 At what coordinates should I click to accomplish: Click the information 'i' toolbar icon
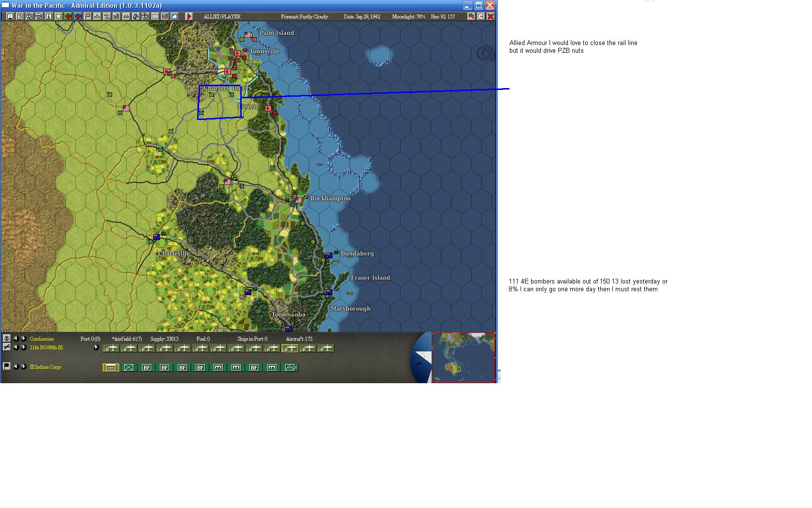pos(48,16)
